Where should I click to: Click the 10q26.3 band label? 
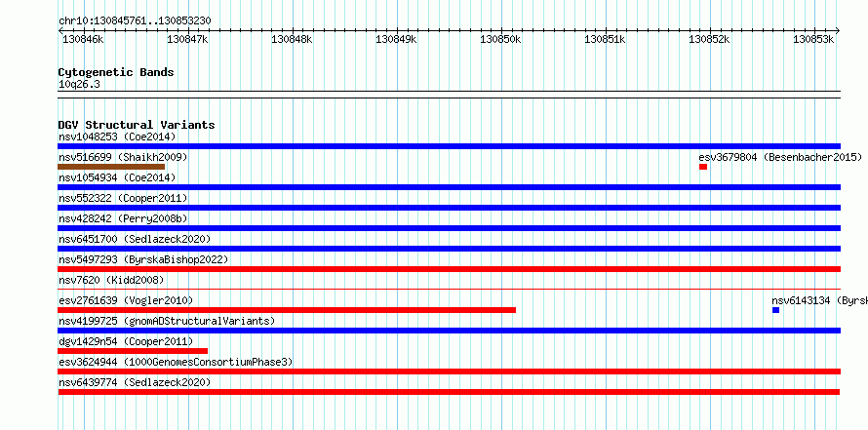[79, 85]
